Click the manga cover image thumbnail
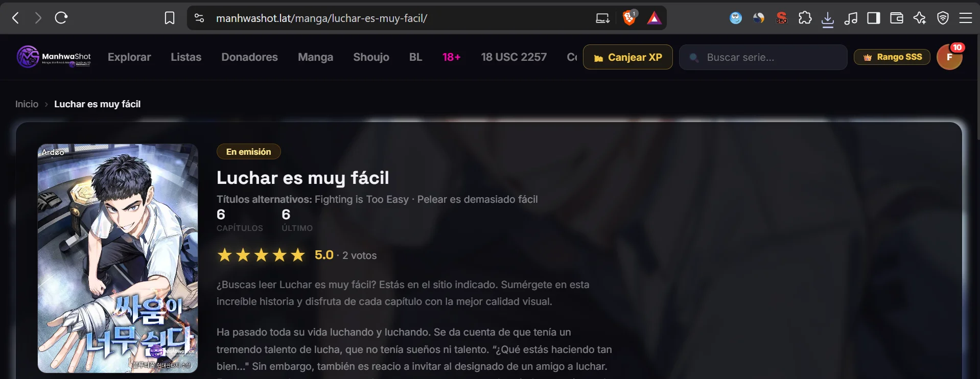The image size is (980, 379). (x=118, y=258)
